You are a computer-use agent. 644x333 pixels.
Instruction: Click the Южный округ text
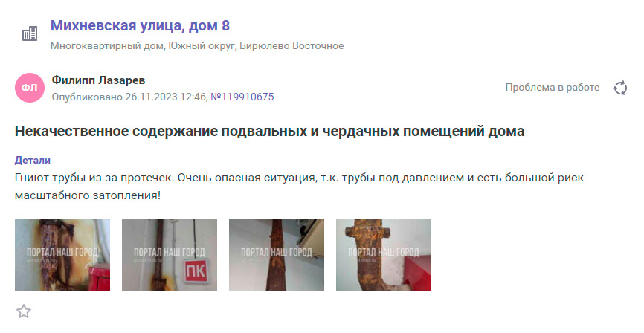(x=202, y=45)
